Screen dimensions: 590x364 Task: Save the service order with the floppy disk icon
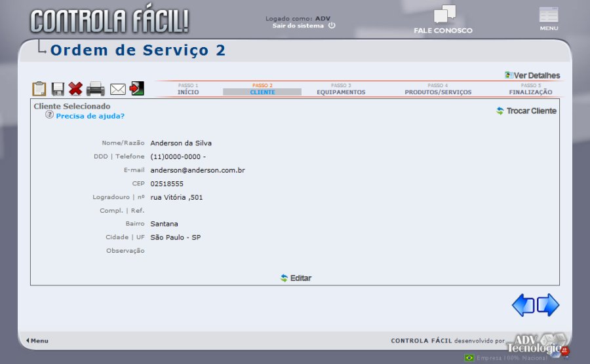pos(58,89)
